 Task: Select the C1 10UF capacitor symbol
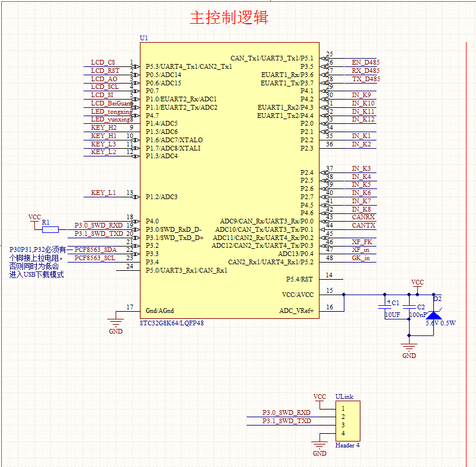(x=385, y=306)
